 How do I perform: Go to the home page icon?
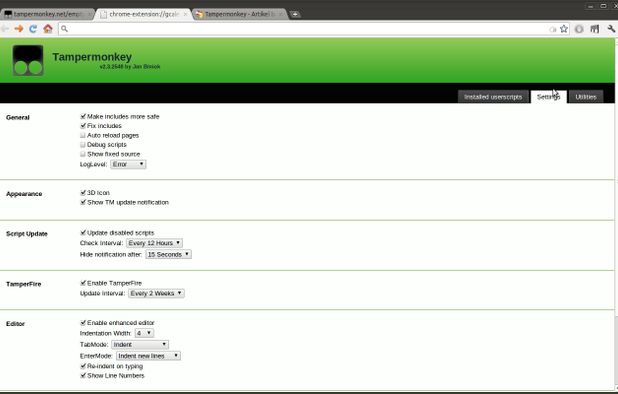point(48,29)
